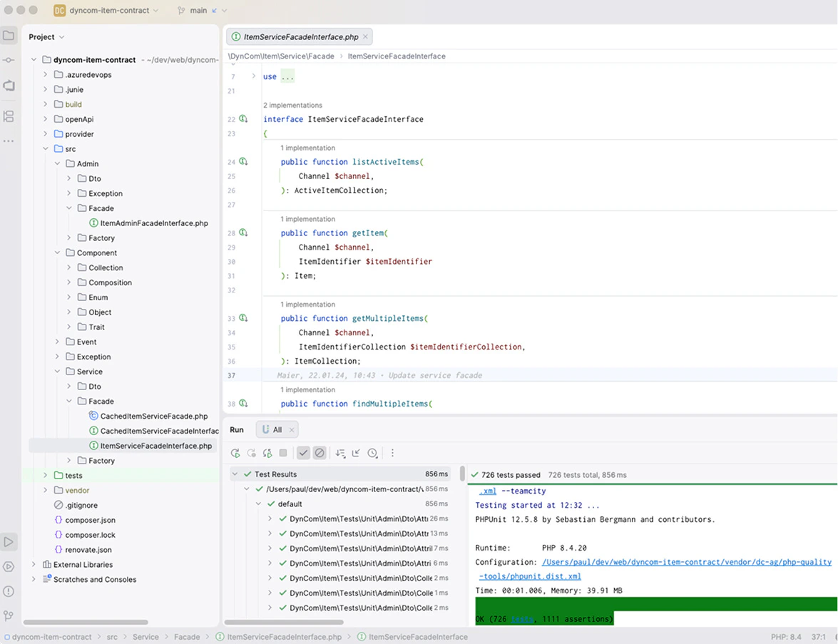Click the DC project icon badge

[x=59, y=10]
